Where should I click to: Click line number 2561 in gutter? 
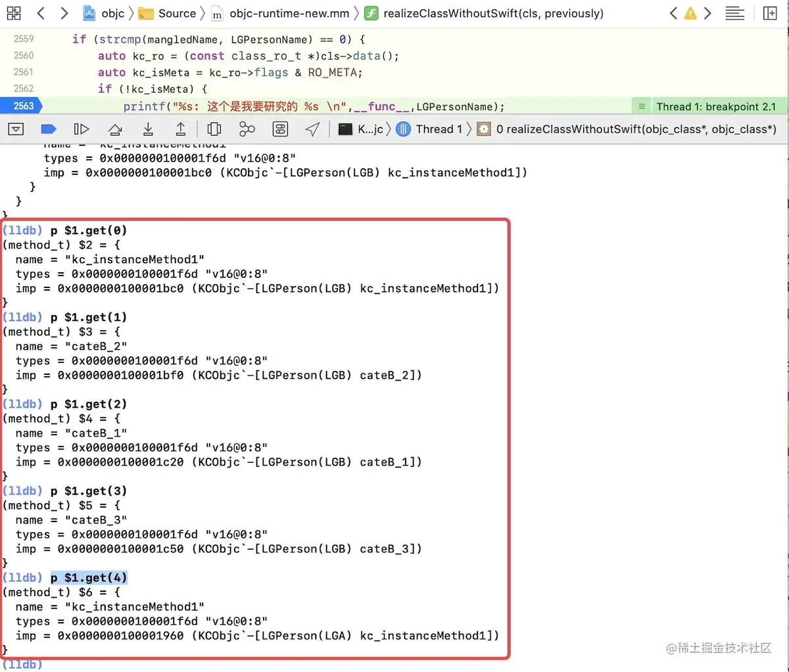coord(24,72)
